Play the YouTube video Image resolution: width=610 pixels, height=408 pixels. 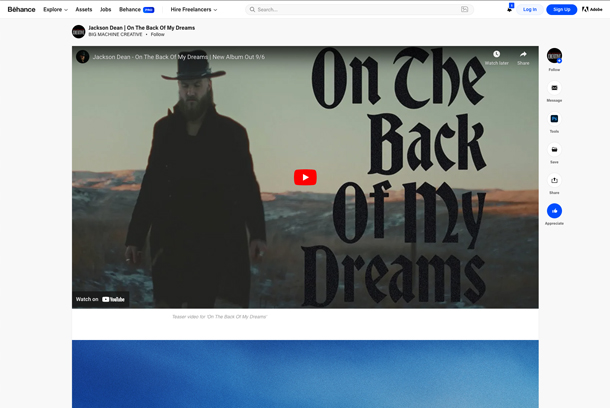click(x=305, y=177)
